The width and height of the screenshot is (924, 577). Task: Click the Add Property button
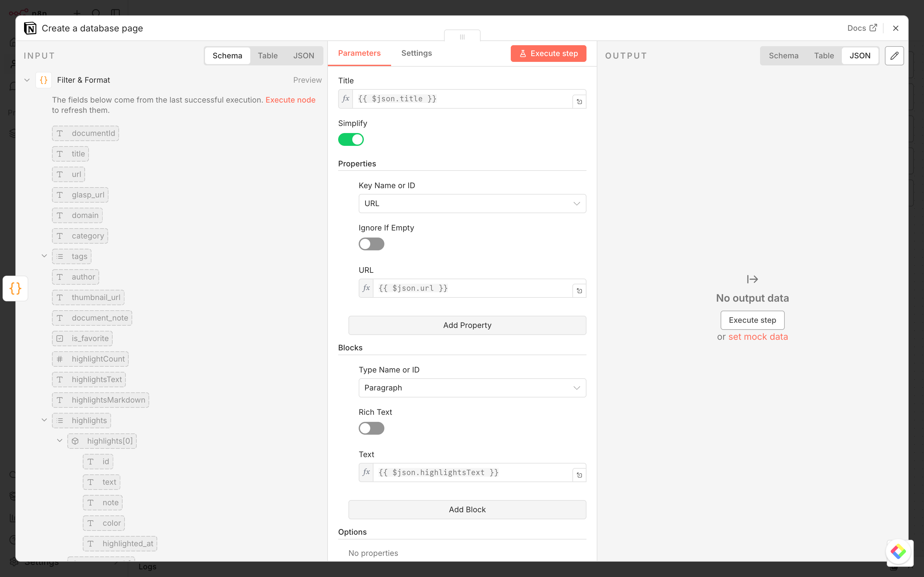[467, 325]
